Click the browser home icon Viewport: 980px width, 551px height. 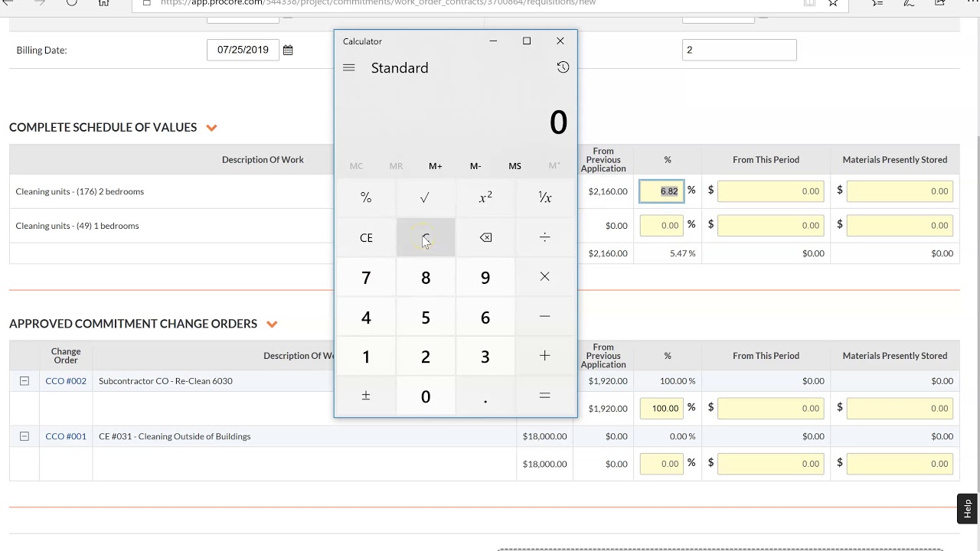104,3
